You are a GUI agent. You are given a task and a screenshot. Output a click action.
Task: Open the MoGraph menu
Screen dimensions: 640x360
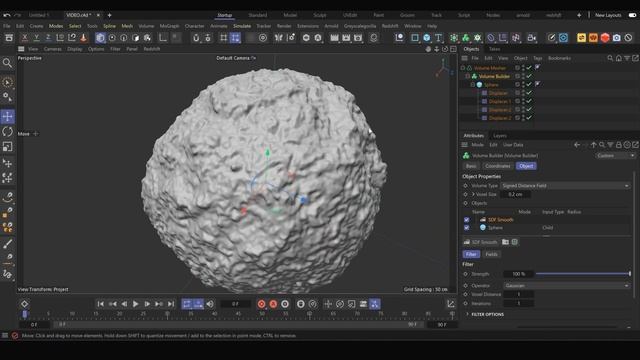169,26
